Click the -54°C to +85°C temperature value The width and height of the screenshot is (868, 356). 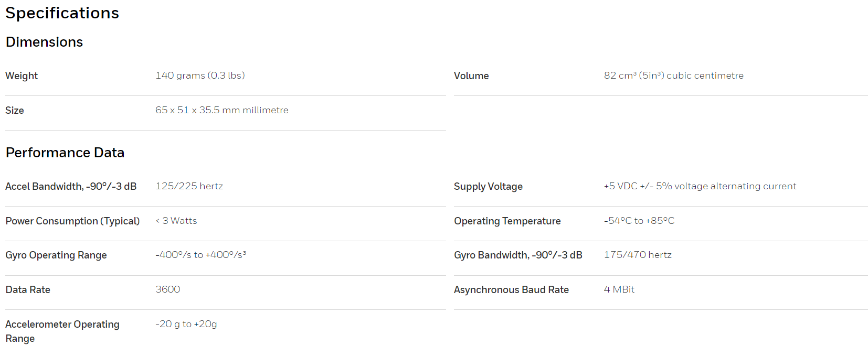[x=639, y=221]
